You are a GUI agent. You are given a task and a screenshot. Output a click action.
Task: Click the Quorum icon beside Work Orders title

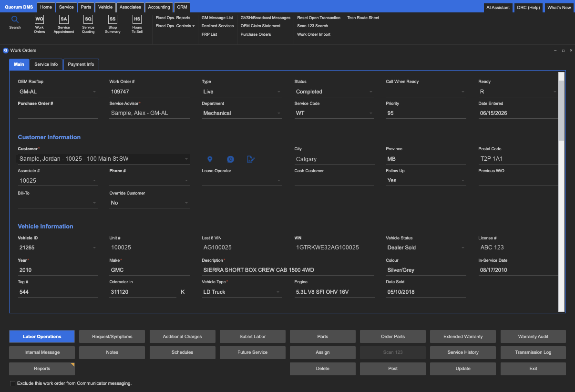coord(6,50)
